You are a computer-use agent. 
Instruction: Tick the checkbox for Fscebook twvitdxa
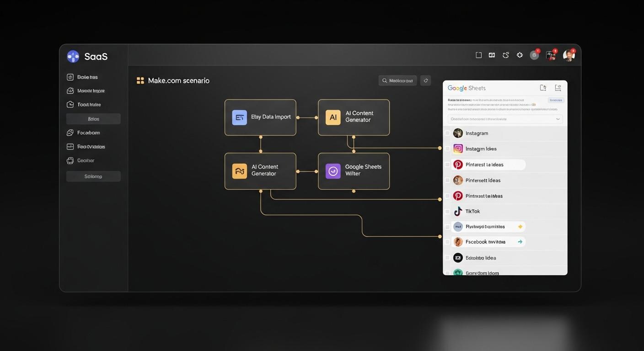pos(447,242)
